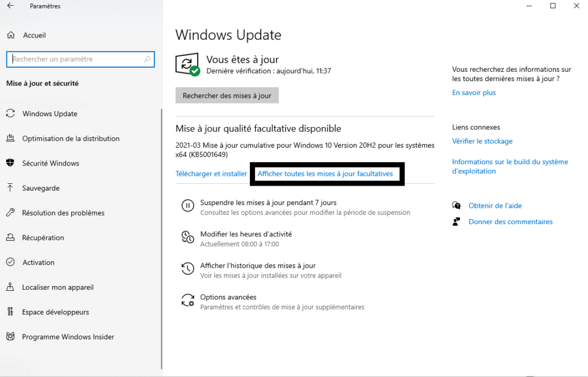This screenshot has height=377, width=588.
Task: Click the sidebar vertical scrollbar
Action: pos(161,239)
